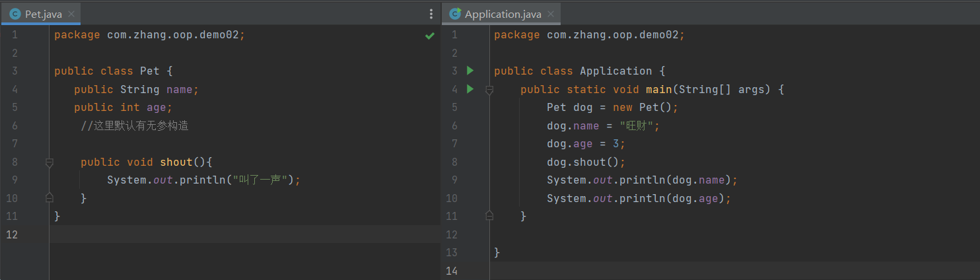Click the Pet.java file type icon
Viewport: 980px width, 280px height.
click(x=15, y=14)
